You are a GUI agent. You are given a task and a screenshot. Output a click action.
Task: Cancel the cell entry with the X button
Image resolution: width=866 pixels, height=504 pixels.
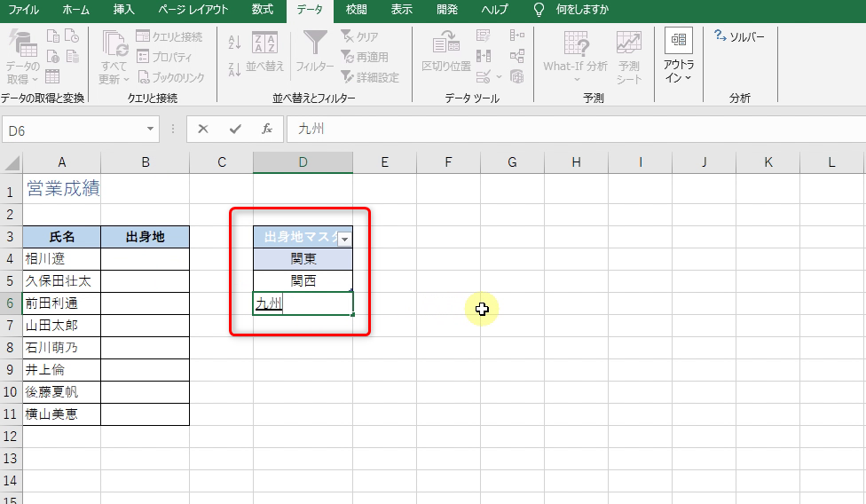[203, 130]
